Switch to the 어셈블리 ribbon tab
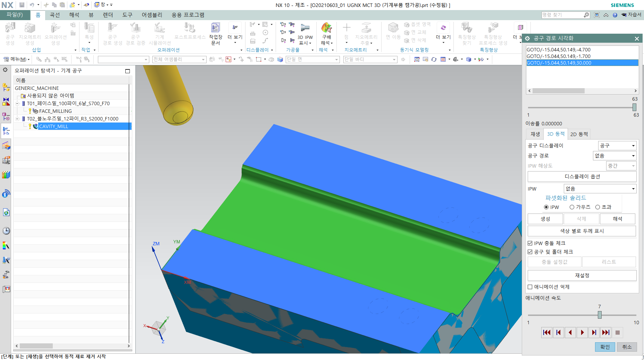Viewport: 644px width, 360px height. tap(152, 15)
